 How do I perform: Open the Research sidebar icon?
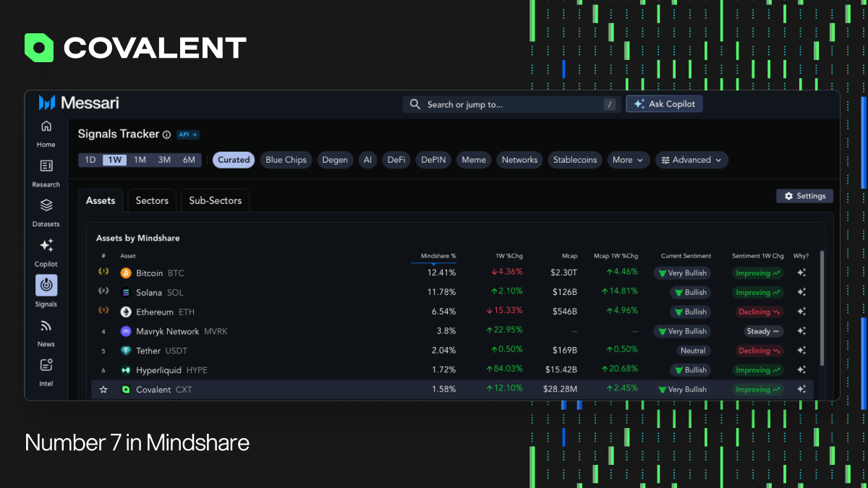[46, 166]
